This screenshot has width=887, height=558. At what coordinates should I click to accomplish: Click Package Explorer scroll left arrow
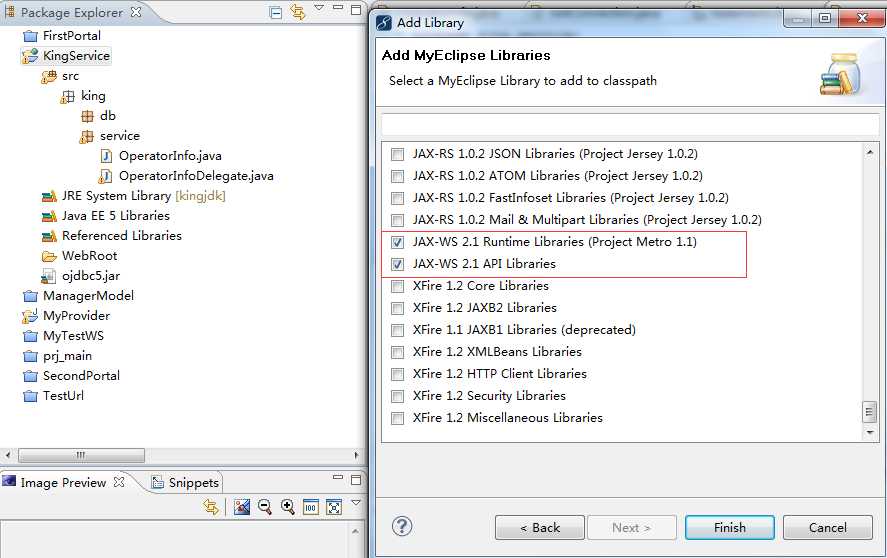(x=7, y=455)
